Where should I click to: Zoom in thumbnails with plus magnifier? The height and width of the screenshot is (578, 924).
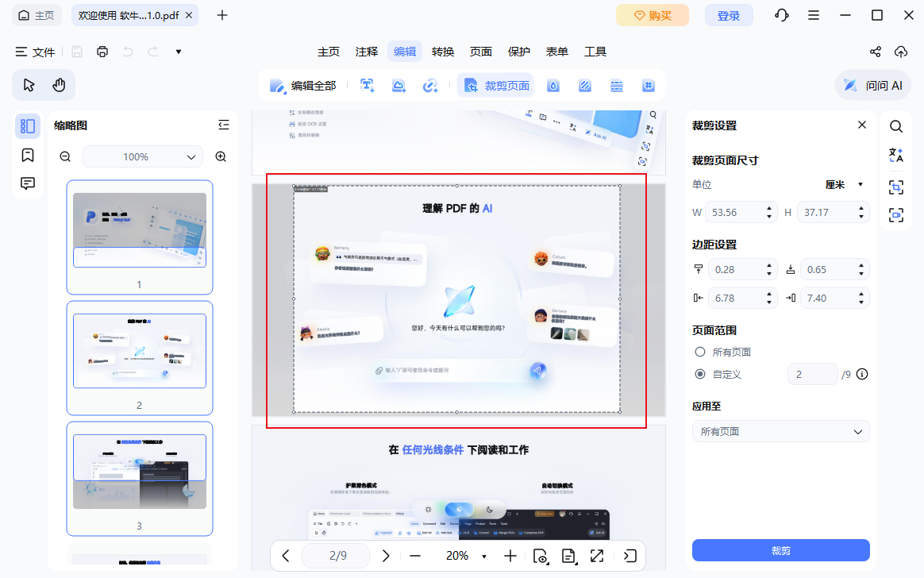[x=221, y=156]
